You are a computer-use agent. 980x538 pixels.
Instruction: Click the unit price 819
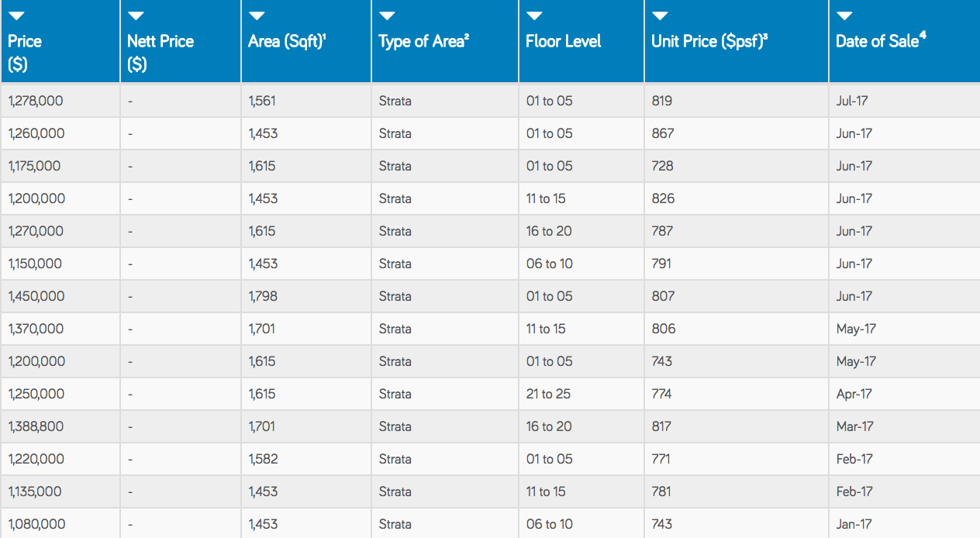click(662, 101)
